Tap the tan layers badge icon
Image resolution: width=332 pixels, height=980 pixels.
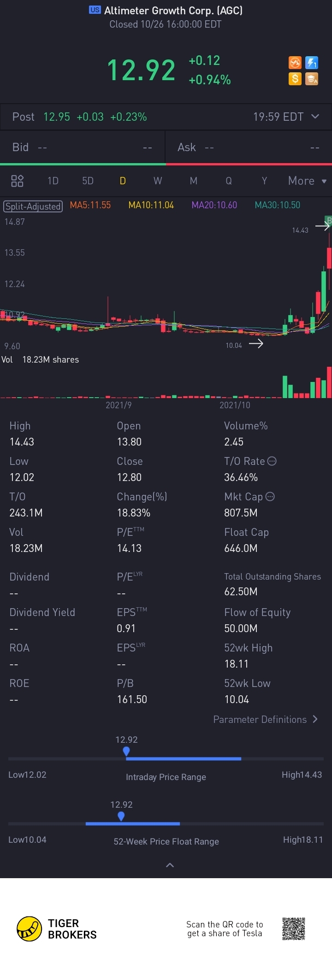pos(312,79)
